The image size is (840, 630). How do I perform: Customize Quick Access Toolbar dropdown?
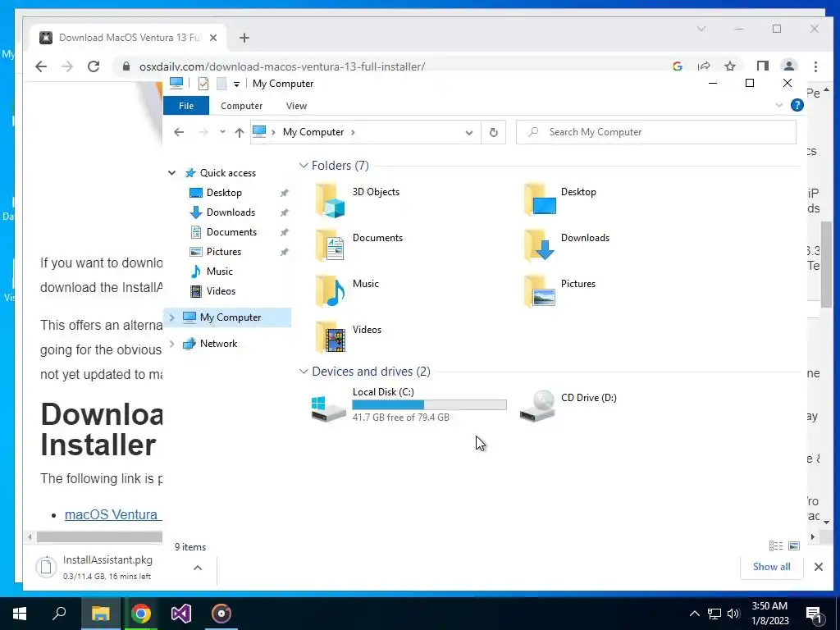coord(236,84)
